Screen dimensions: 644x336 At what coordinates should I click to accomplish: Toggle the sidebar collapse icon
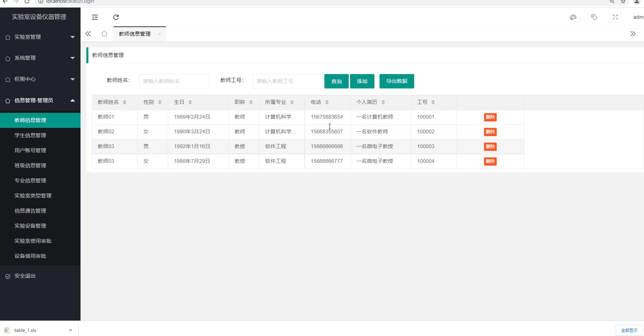click(95, 17)
